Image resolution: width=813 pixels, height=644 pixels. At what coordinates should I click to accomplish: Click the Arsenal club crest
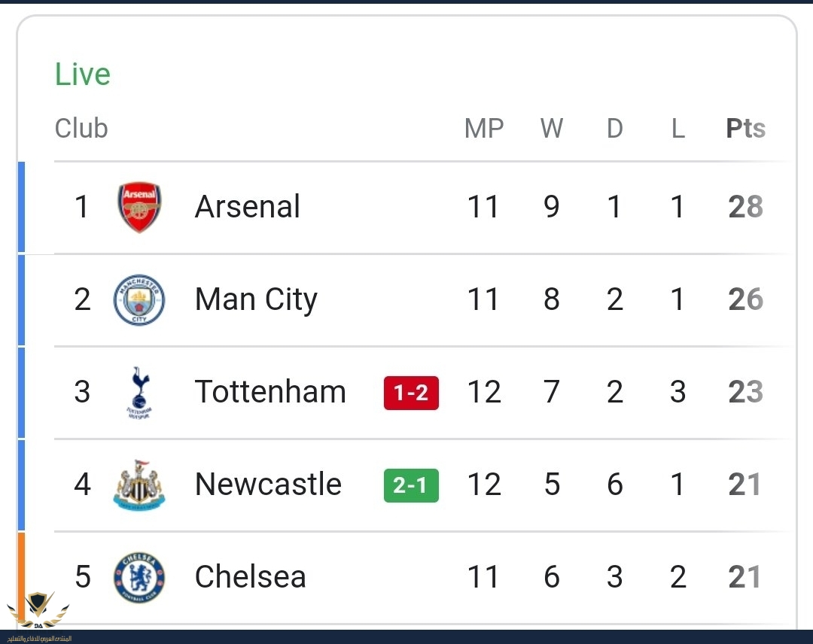click(139, 207)
